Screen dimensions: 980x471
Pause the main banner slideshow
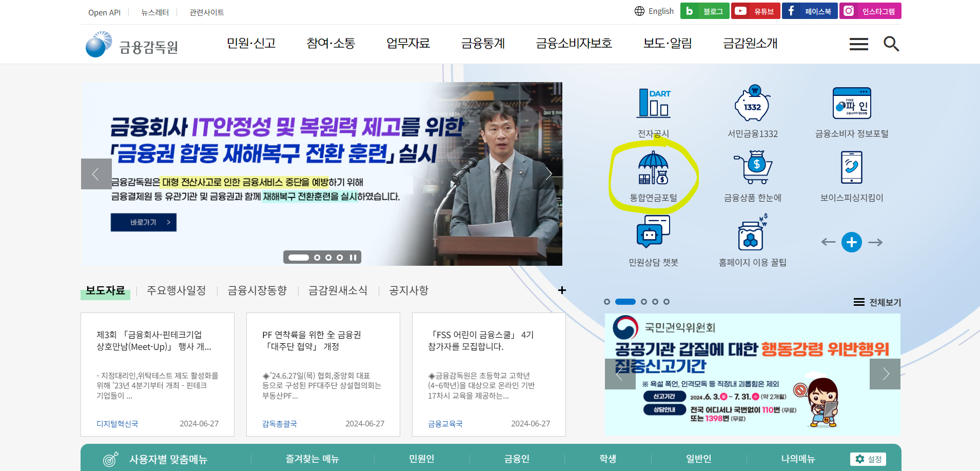tap(353, 258)
